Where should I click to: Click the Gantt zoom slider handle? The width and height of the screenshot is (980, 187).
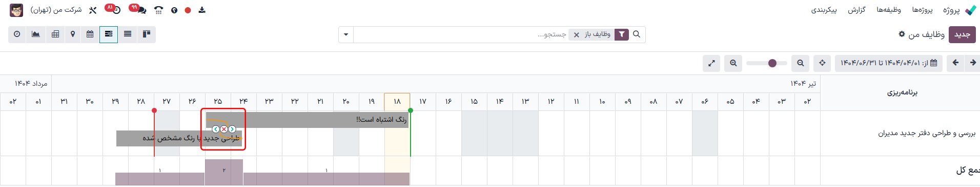point(772,63)
